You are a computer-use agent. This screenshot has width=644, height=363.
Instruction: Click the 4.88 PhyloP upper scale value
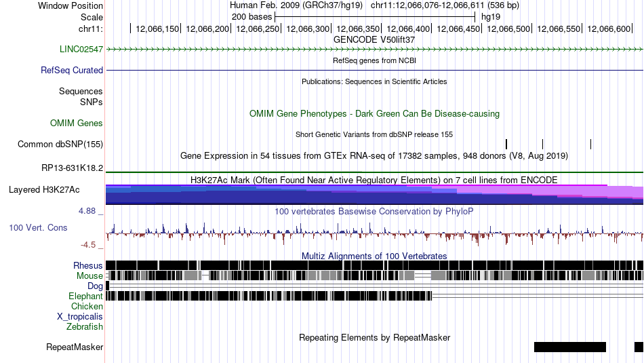[87, 211]
